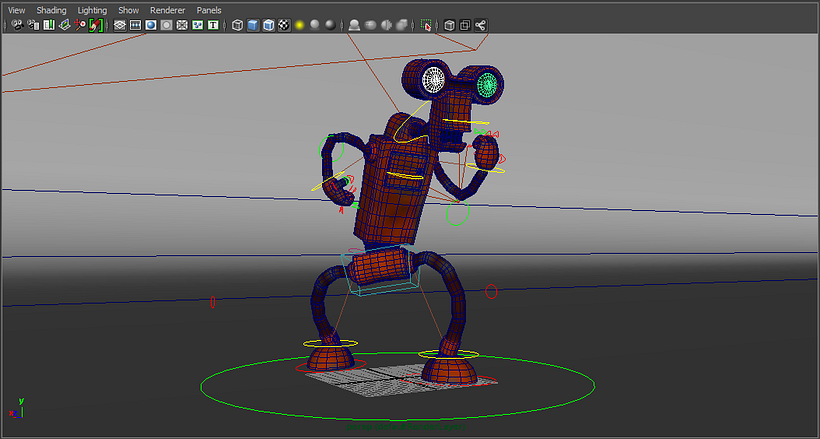This screenshot has height=439, width=820.
Task: Open the Shading menu
Action: (x=51, y=10)
